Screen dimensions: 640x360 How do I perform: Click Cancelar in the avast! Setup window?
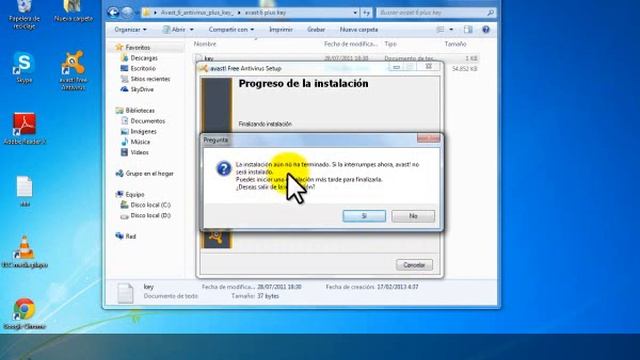coord(414,265)
